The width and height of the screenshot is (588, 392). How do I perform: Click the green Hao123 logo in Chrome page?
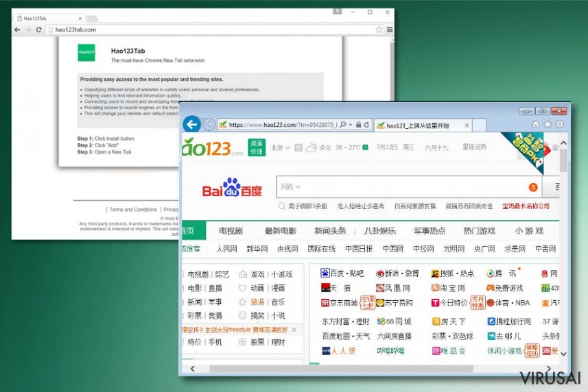(x=86, y=53)
